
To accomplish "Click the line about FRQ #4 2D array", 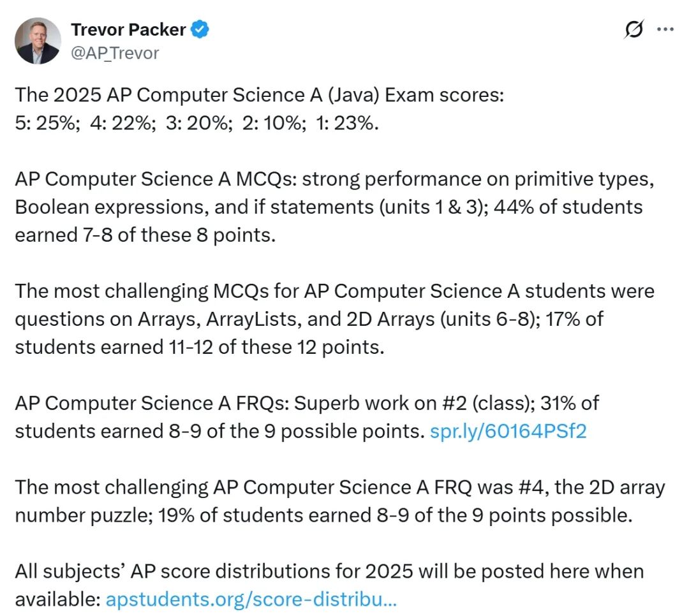I will point(340,488).
